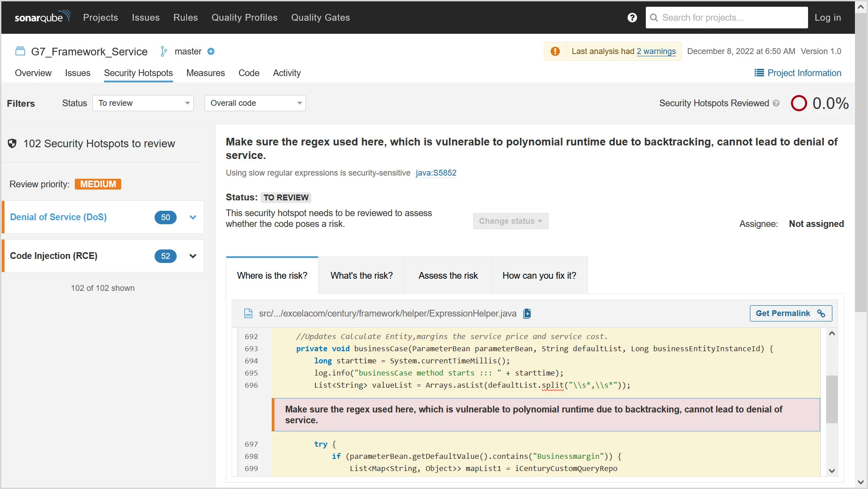Click the orange warning exclamation icon
This screenshot has width=868, height=489.
(555, 51)
